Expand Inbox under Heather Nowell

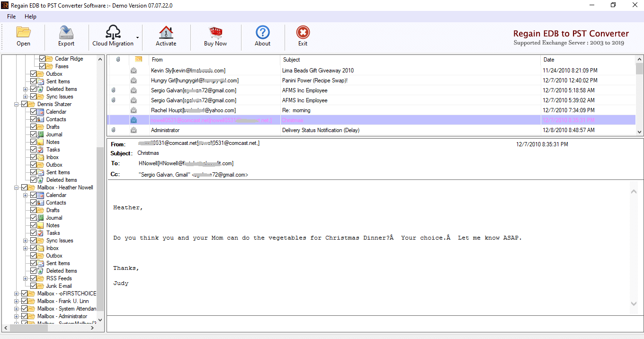[26, 248]
